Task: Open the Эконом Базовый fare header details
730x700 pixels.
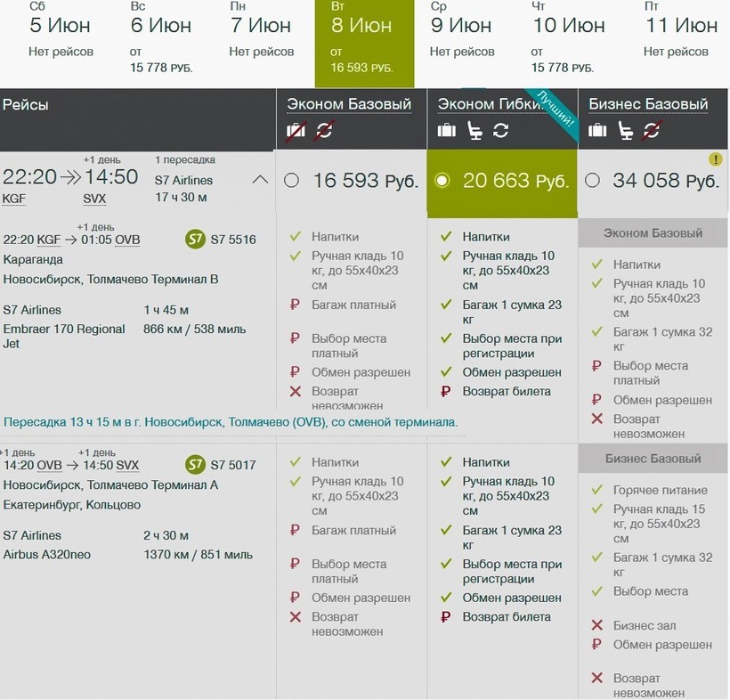Action: click(x=349, y=104)
